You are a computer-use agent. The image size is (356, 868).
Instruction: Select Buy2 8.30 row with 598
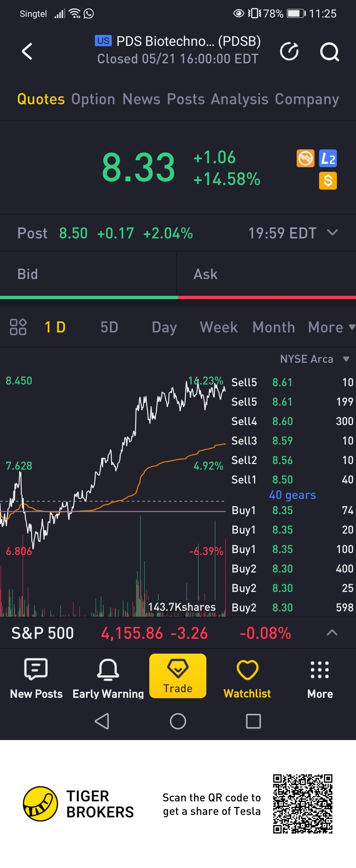[292, 607]
